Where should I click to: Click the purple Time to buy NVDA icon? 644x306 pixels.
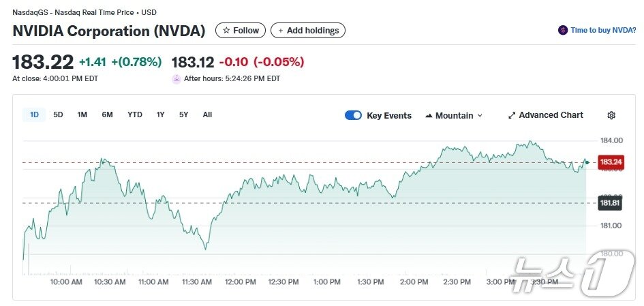pos(563,31)
